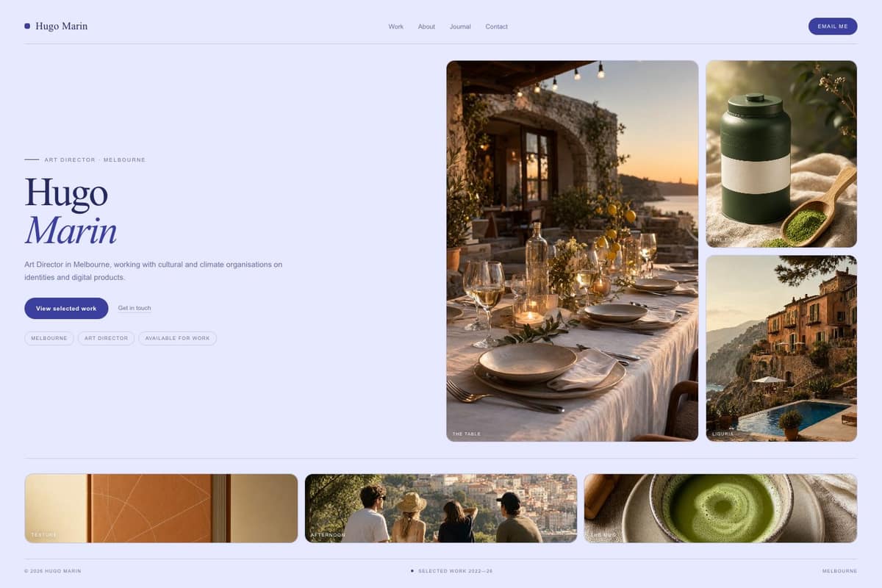Click the Melbourne tag pill
The image size is (882, 588).
[49, 338]
